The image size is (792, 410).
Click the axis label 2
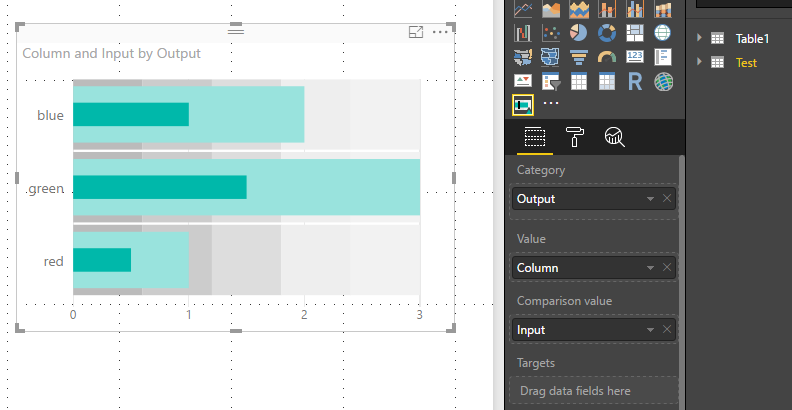[304, 315]
